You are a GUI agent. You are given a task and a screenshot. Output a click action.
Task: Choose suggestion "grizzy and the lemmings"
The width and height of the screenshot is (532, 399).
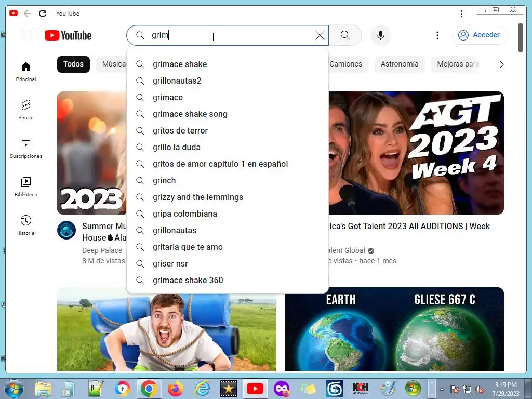228,197
